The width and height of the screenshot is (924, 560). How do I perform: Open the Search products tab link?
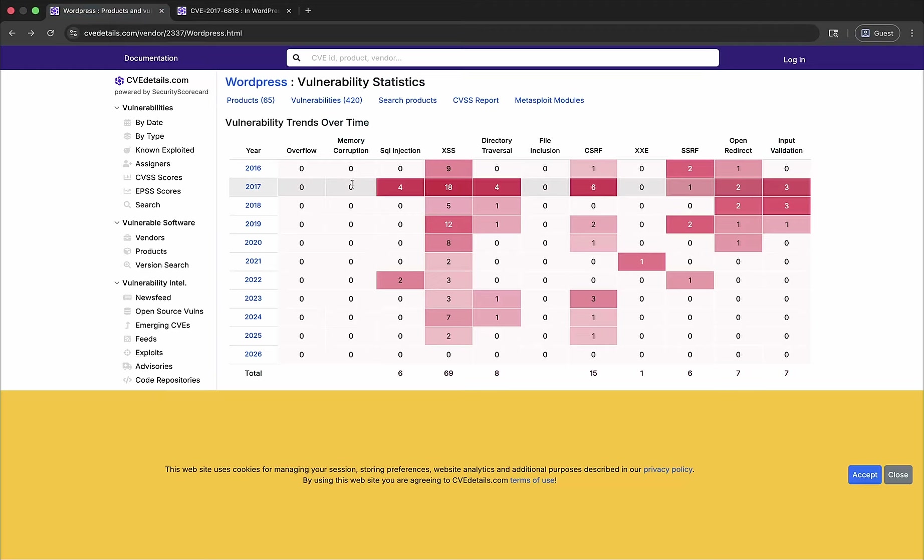coord(407,100)
